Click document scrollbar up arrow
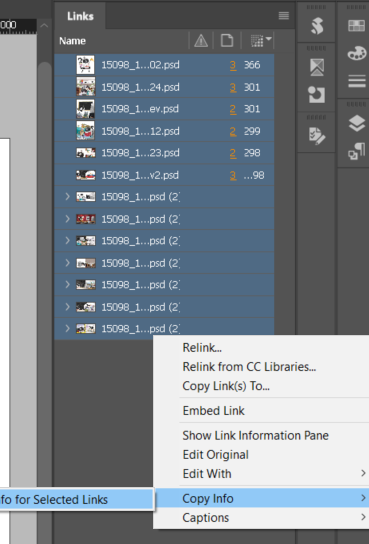Screen dimensions: 369x544 pos(44,26)
